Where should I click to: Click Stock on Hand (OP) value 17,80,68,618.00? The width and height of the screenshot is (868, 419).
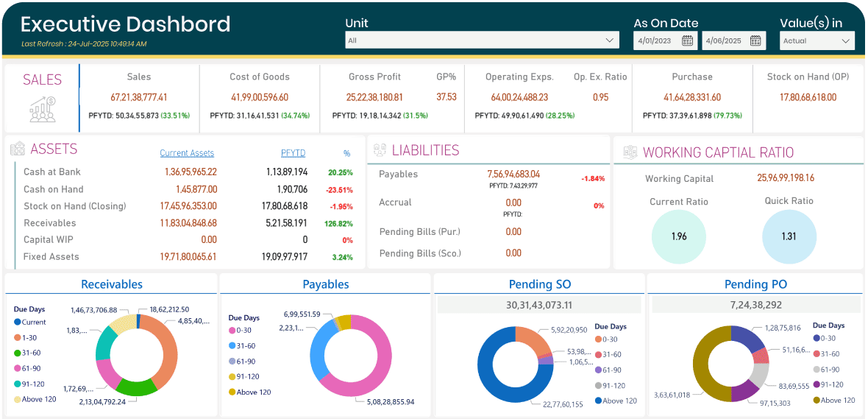(x=808, y=97)
